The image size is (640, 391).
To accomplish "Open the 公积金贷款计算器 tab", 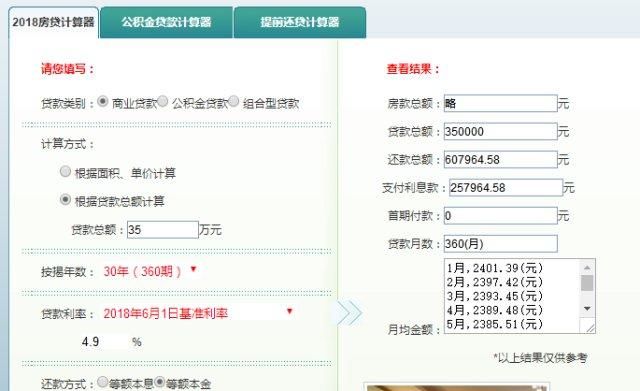I will click(x=166, y=22).
